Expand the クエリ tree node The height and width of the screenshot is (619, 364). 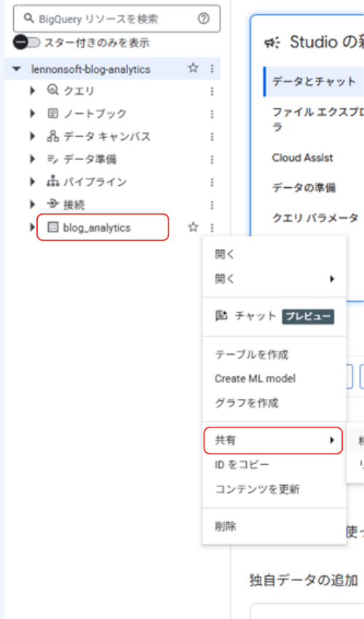[x=32, y=91]
